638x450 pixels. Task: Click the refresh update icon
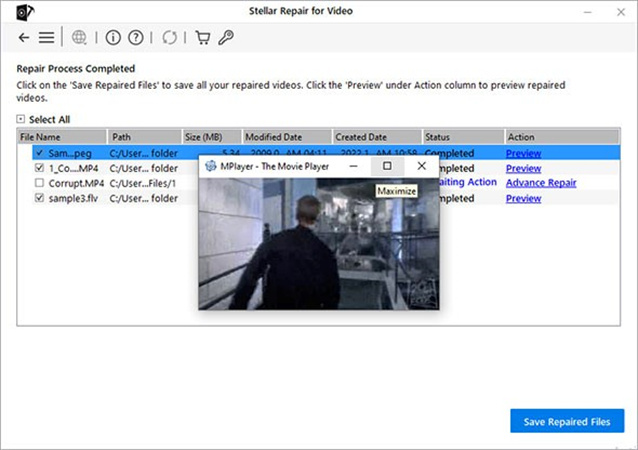point(169,38)
